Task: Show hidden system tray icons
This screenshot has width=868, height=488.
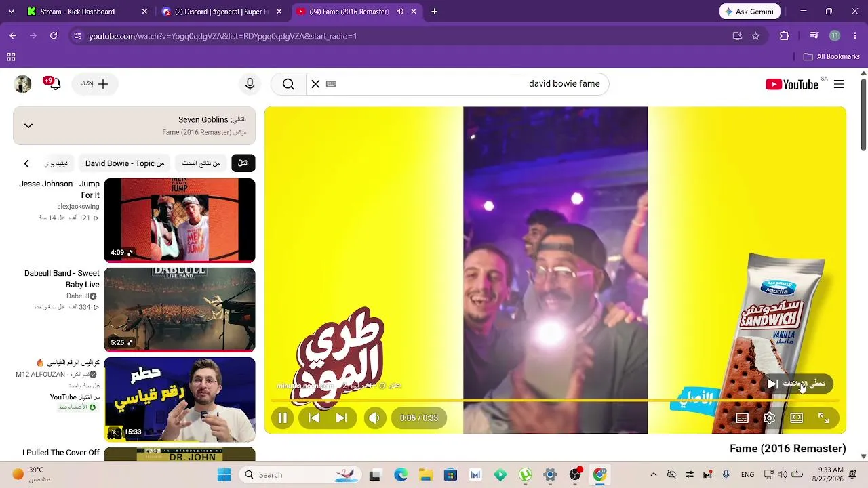Action: click(653, 474)
